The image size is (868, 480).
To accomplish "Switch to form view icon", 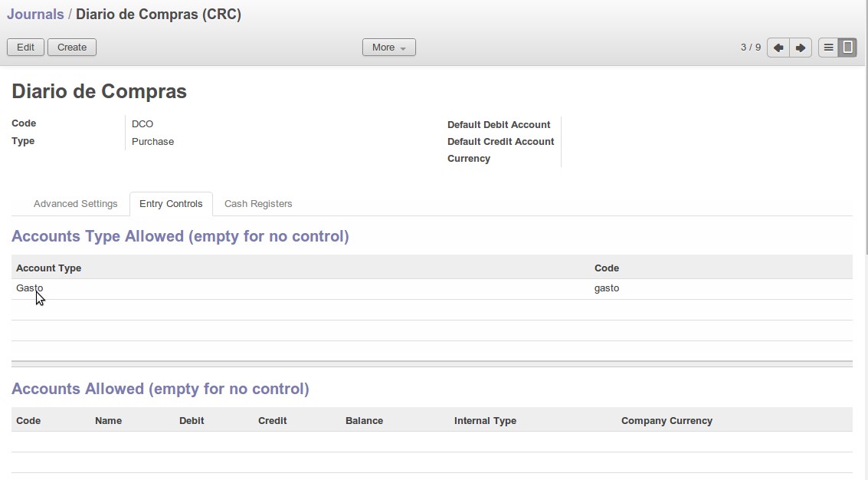I will coord(847,48).
